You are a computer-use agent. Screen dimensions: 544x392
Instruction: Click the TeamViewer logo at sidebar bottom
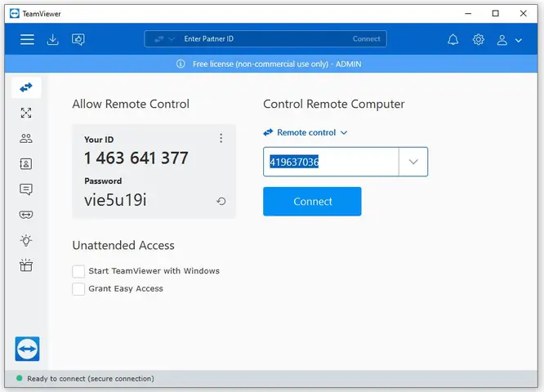pyautogui.click(x=27, y=349)
